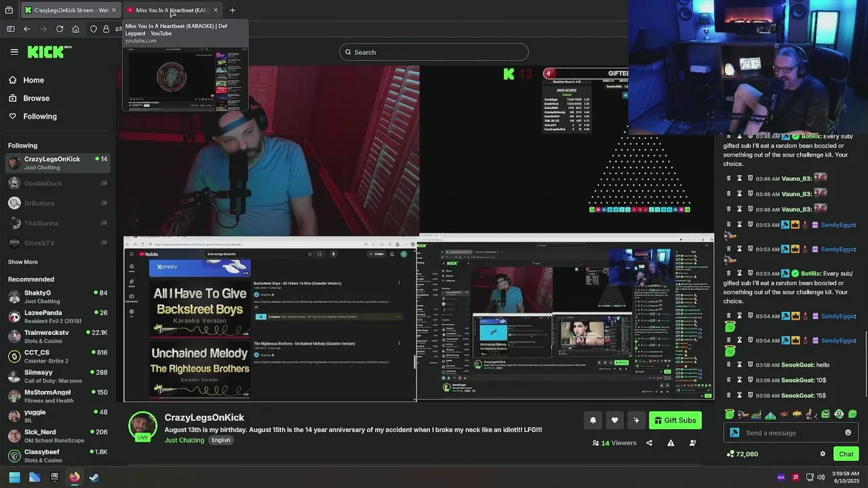868x488 pixels.
Task: Go to Following in Kick sidebar
Action: (x=40, y=117)
